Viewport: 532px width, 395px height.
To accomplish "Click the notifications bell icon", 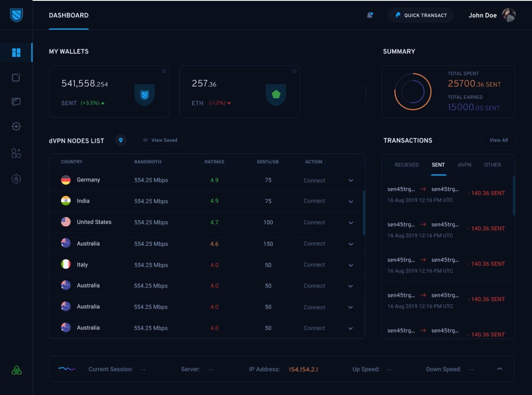I will [x=369, y=15].
